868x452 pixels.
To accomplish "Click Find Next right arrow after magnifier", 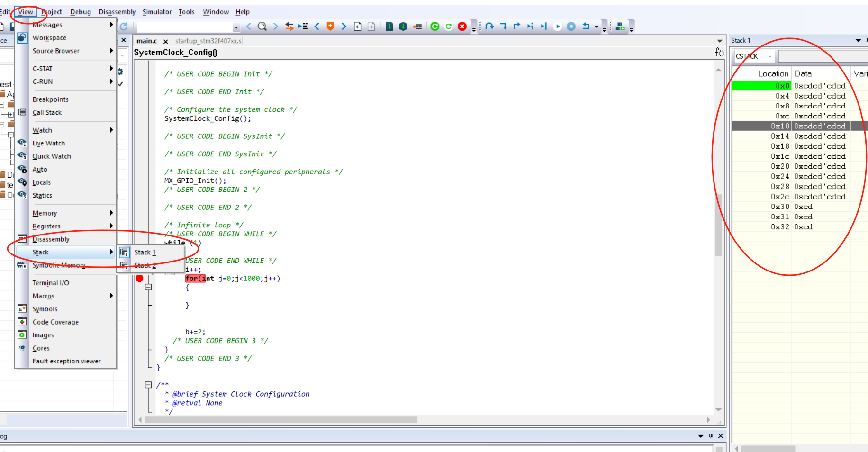I will (275, 27).
